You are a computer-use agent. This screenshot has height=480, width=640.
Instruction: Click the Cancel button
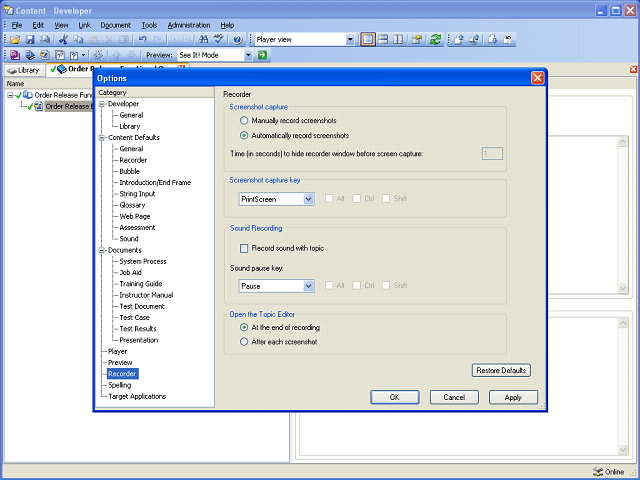454,397
